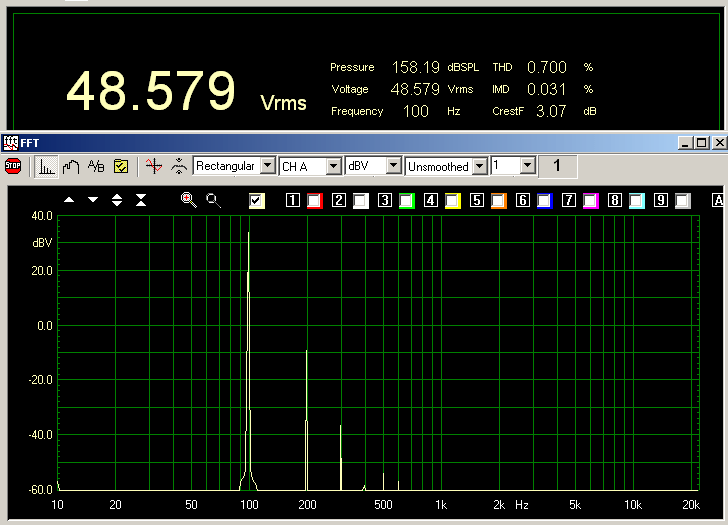Toggle the live trace checkbox
Viewport: 728px width, 525px height.
click(x=256, y=201)
